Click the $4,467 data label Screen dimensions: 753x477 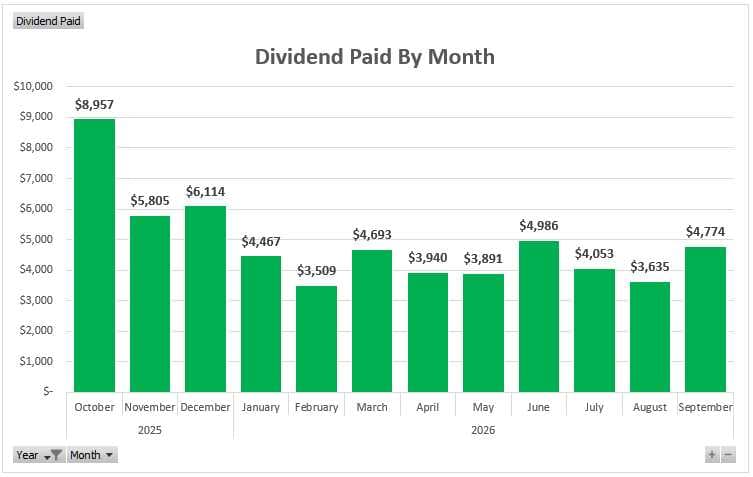point(261,242)
